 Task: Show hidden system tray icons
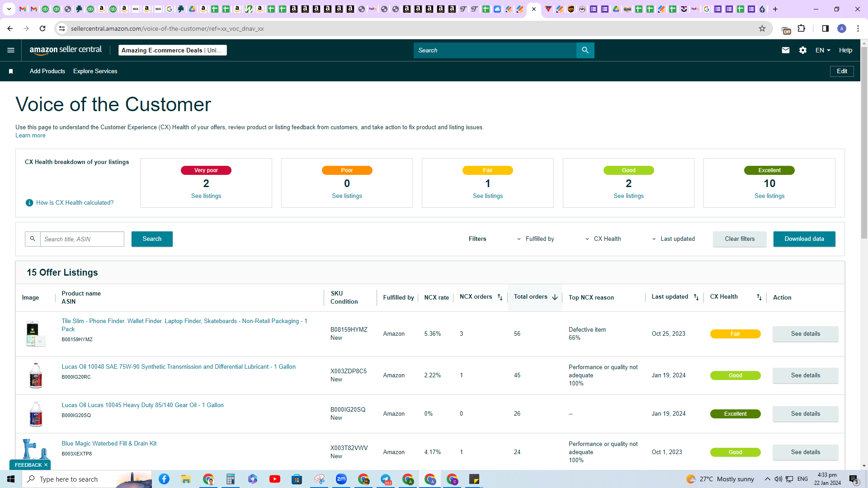768,479
